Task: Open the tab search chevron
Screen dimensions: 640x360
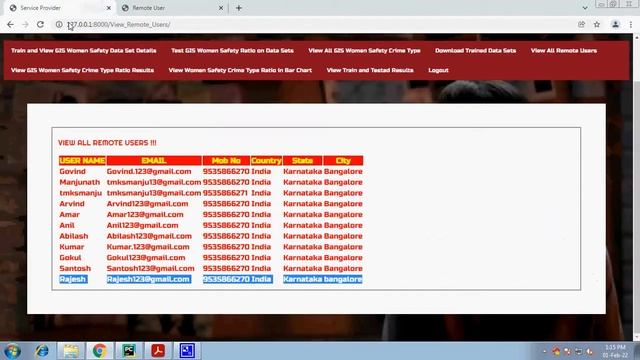Action: pos(585,8)
